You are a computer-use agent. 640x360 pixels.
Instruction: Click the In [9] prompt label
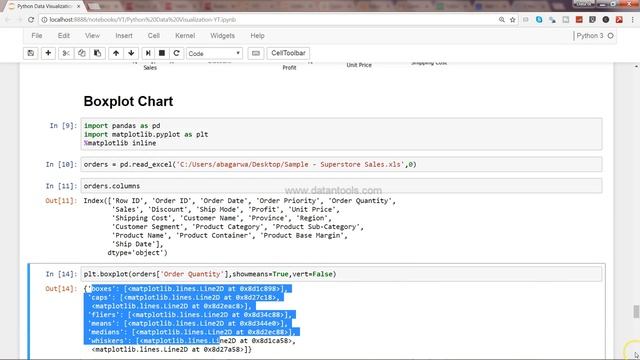point(63,126)
